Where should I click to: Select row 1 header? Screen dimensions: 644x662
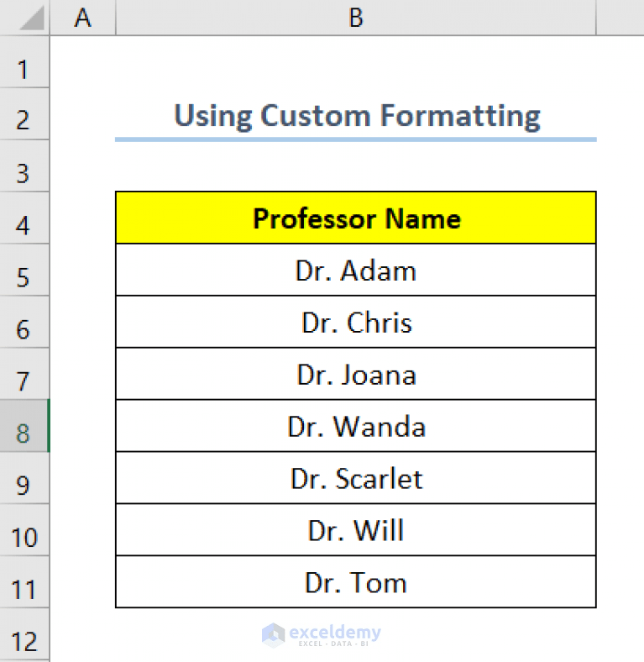click(x=24, y=61)
